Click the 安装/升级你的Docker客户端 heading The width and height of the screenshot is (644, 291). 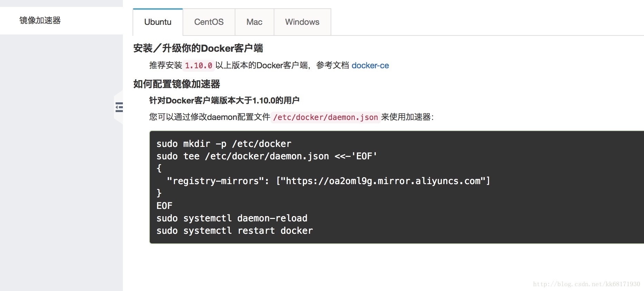198,48
